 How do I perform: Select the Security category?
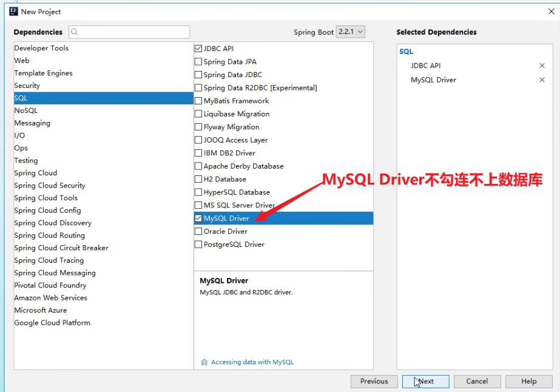pos(104,86)
